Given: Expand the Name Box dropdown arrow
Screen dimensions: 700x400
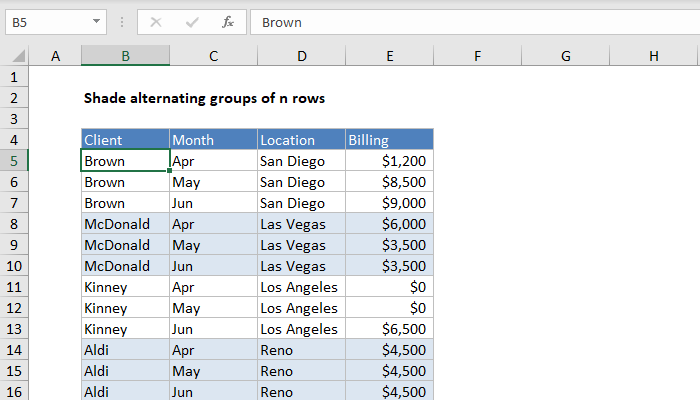Looking at the screenshot, I should (96, 22).
